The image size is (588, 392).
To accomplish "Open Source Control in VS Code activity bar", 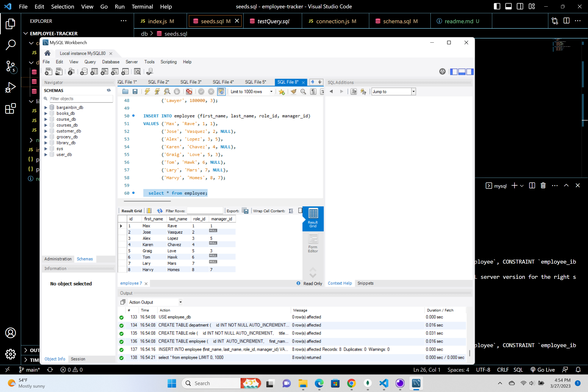I will point(10,66).
